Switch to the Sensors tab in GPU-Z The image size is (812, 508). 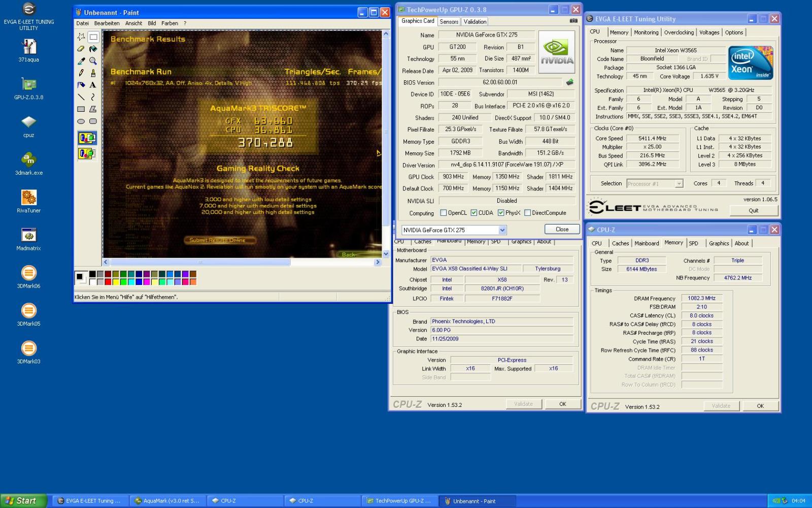click(x=449, y=21)
